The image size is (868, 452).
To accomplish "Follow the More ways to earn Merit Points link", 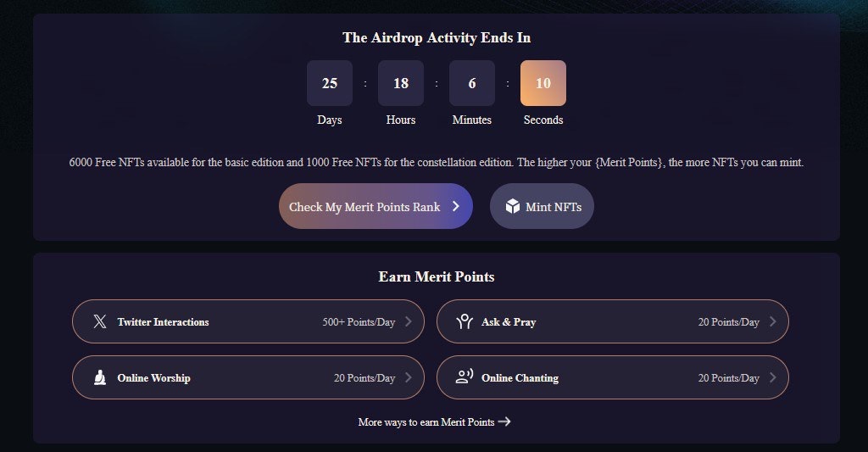I will (426, 421).
